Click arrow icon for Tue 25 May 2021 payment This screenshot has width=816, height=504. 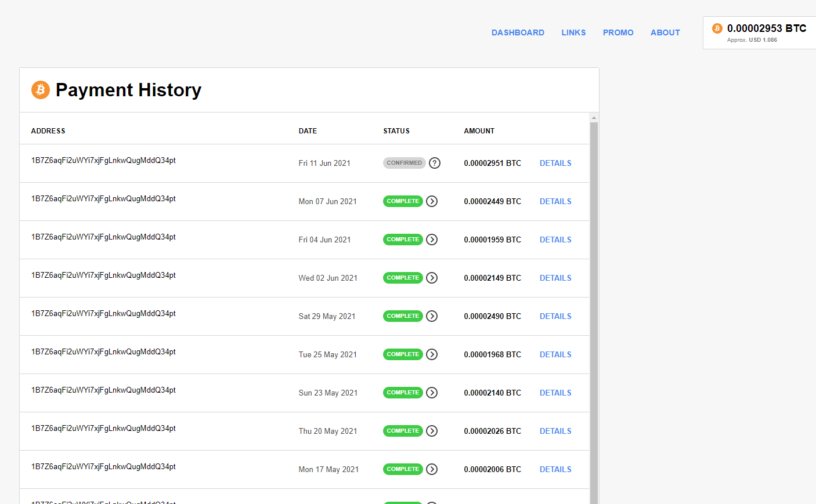(x=432, y=354)
